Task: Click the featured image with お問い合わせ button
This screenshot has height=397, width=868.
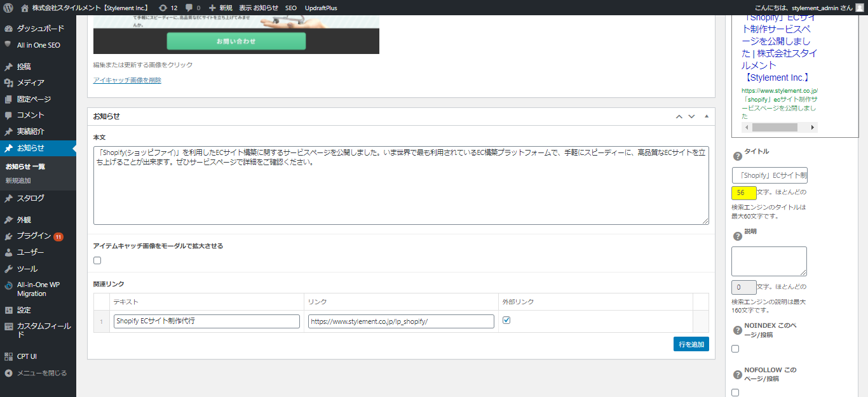Action: 236,35
